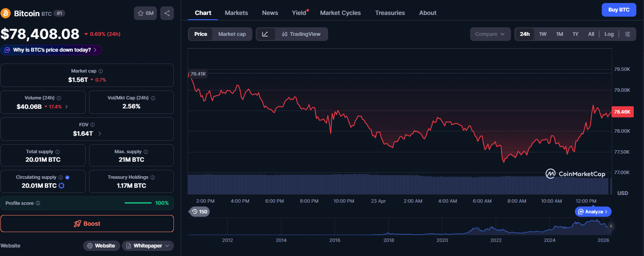This screenshot has height=256, width=644.
Task: Switch to the Markets tab
Action: (x=236, y=13)
